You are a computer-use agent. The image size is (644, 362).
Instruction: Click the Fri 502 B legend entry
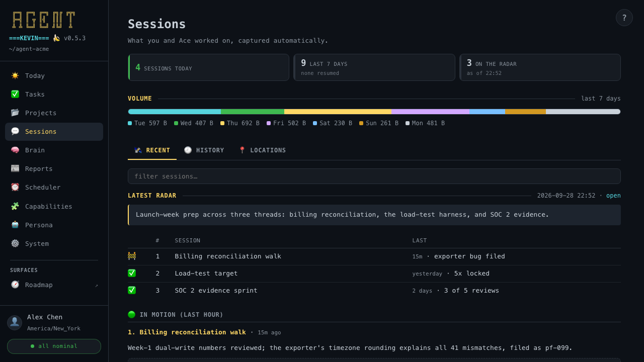[286, 123]
